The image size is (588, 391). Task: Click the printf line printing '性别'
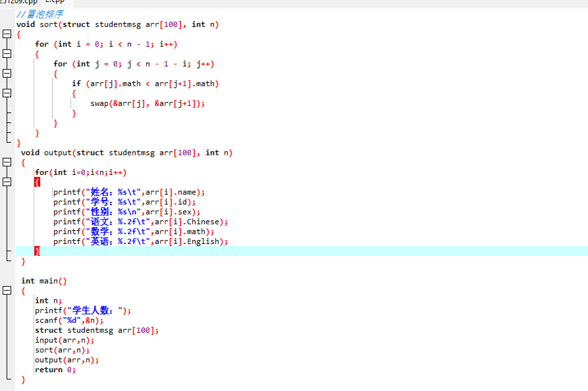point(127,212)
